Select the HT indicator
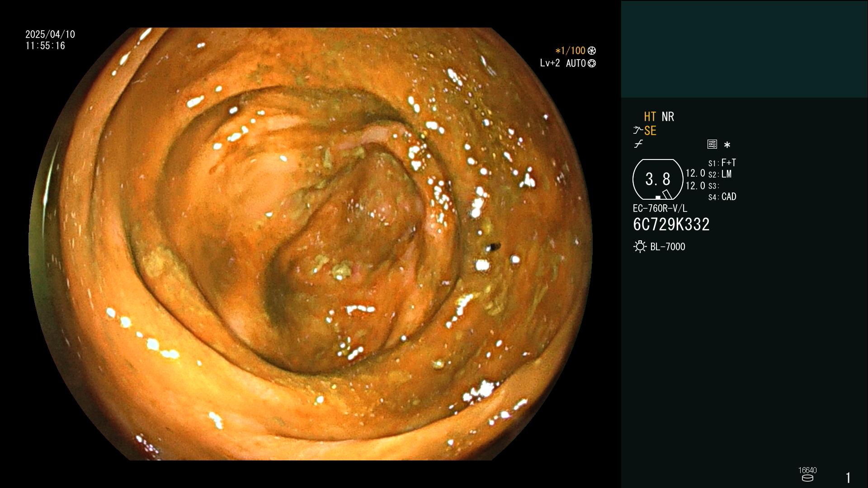Viewport: 868px width, 488px height. 650,117
